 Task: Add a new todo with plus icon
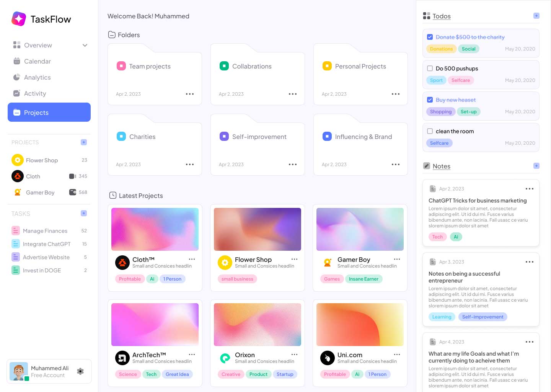[x=536, y=16]
